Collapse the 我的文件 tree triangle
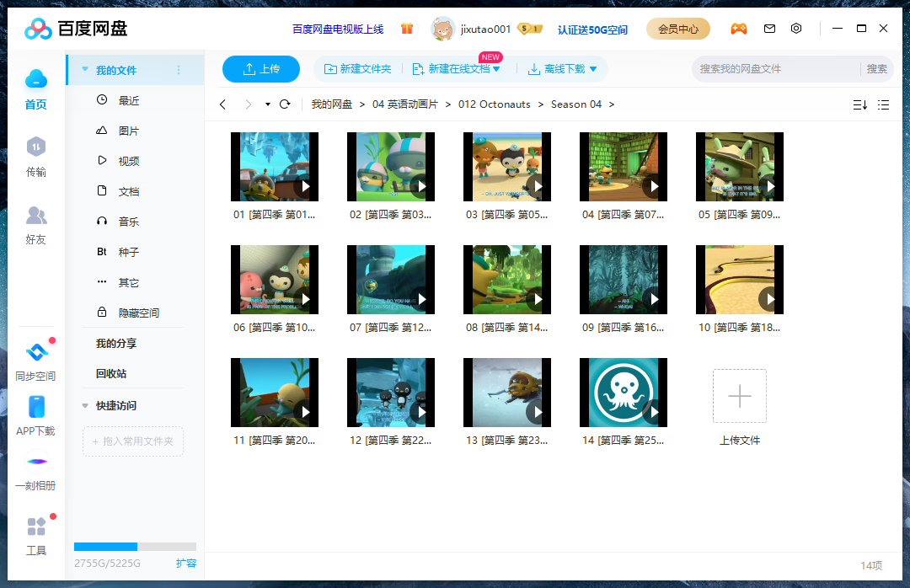This screenshot has width=910, height=588. [85, 69]
